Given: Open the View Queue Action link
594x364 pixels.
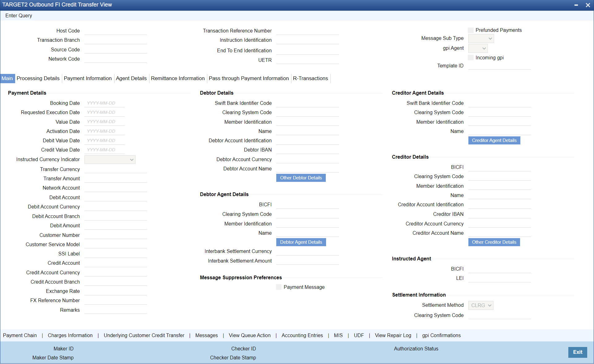Looking at the screenshot, I should (x=250, y=336).
